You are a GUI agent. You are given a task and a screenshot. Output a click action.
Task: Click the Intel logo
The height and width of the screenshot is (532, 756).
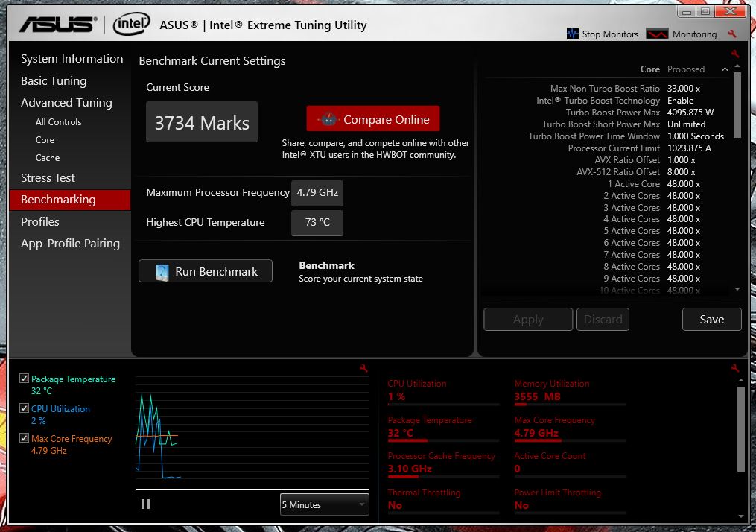coord(131,24)
